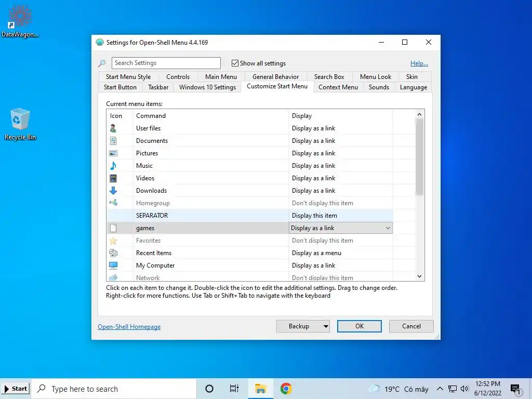Screen dimensions: 532x399
Task: Click the Favorites star icon
Action: pyautogui.click(x=113, y=241)
